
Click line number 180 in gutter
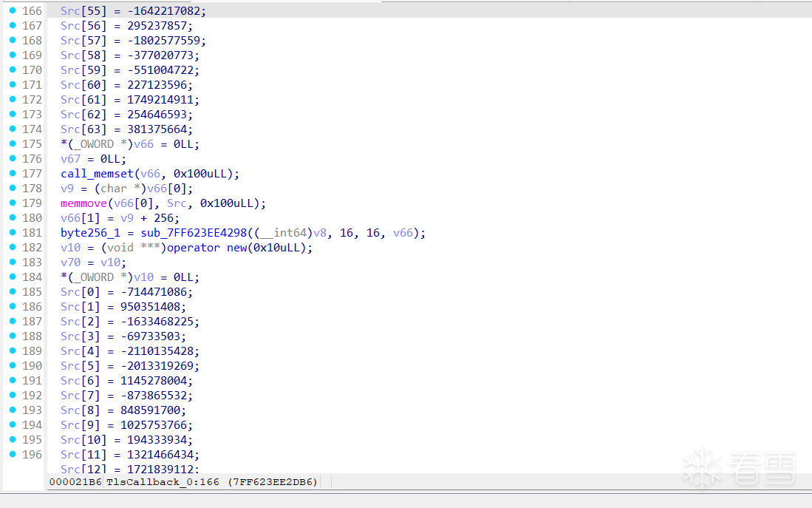tap(32, 217)
